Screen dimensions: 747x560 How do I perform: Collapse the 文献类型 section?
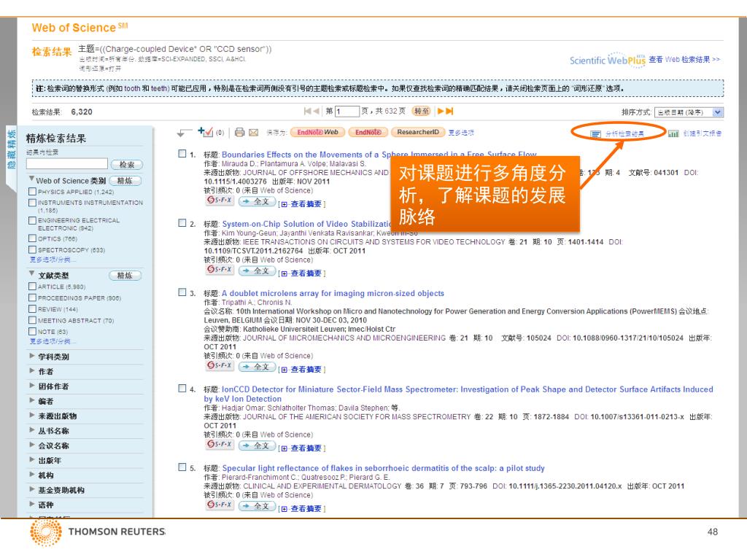pyautogui.click(x=31, y=273)
